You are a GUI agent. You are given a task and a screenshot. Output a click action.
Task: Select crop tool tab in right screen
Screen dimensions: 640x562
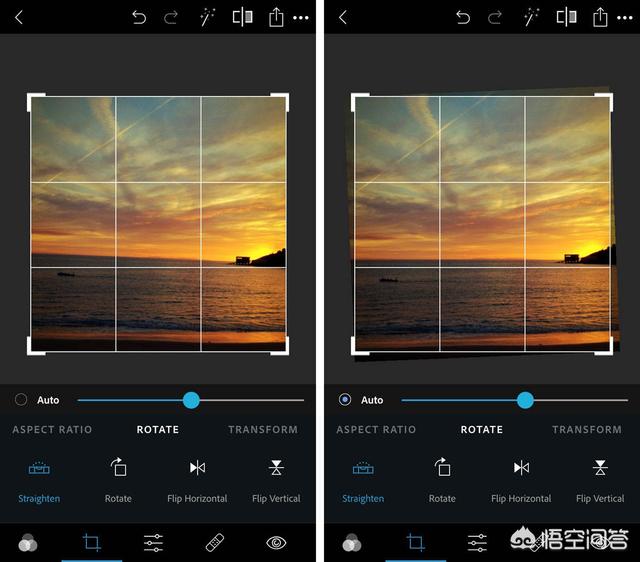(416, 543)
